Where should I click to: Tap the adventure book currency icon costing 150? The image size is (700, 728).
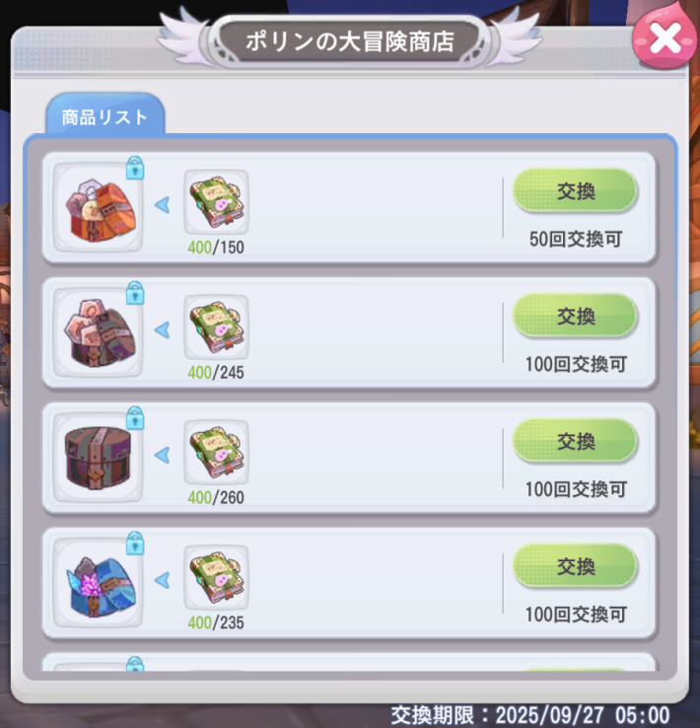pos(216,202)
